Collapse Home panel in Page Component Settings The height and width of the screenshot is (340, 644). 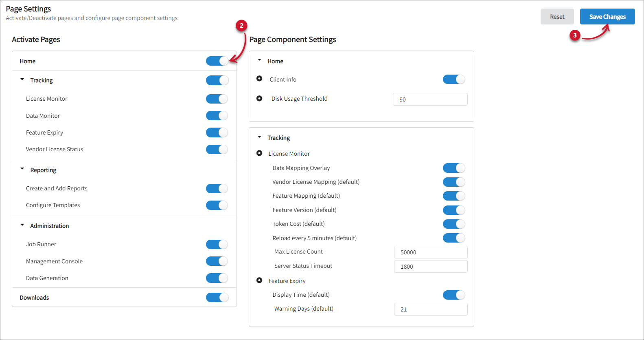pyautogui.click(x=260, y=60)
